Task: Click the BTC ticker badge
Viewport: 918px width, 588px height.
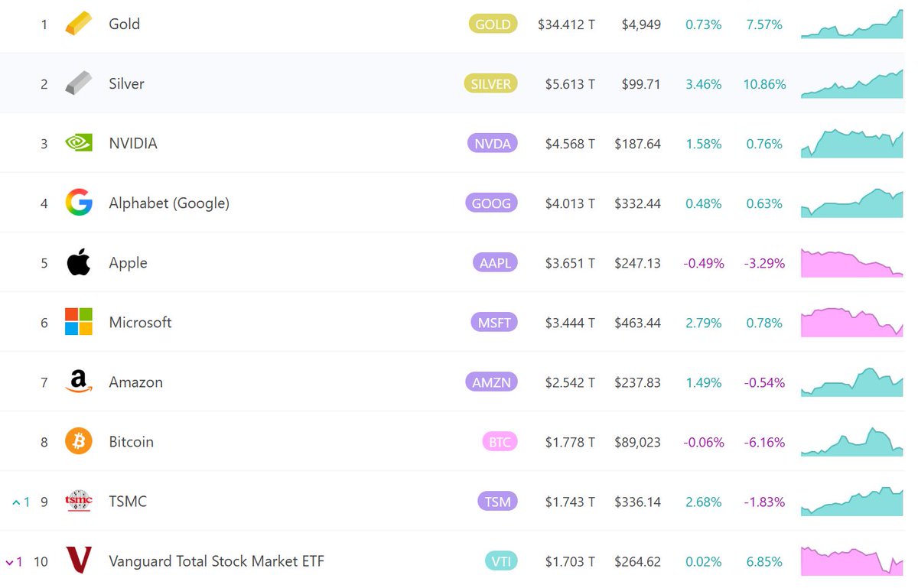Action: pyautogui.click(x=499, y=442)
